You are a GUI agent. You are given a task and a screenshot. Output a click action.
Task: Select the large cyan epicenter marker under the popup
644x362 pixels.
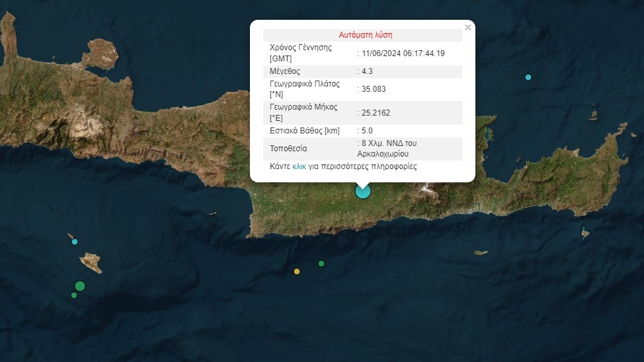point(363,192)
